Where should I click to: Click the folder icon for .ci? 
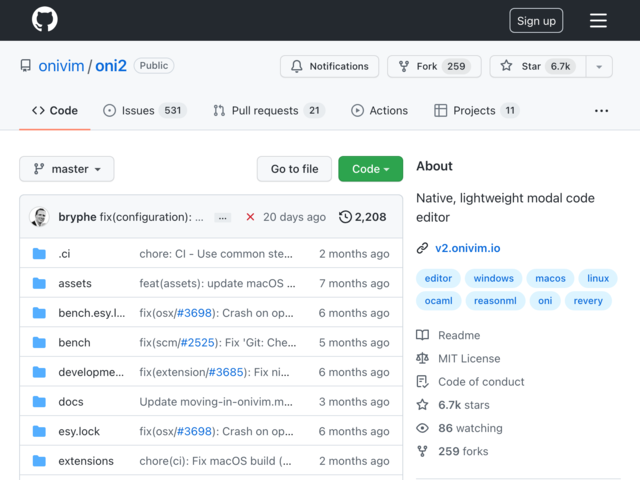pyautogui.click(x=39, y=254)
